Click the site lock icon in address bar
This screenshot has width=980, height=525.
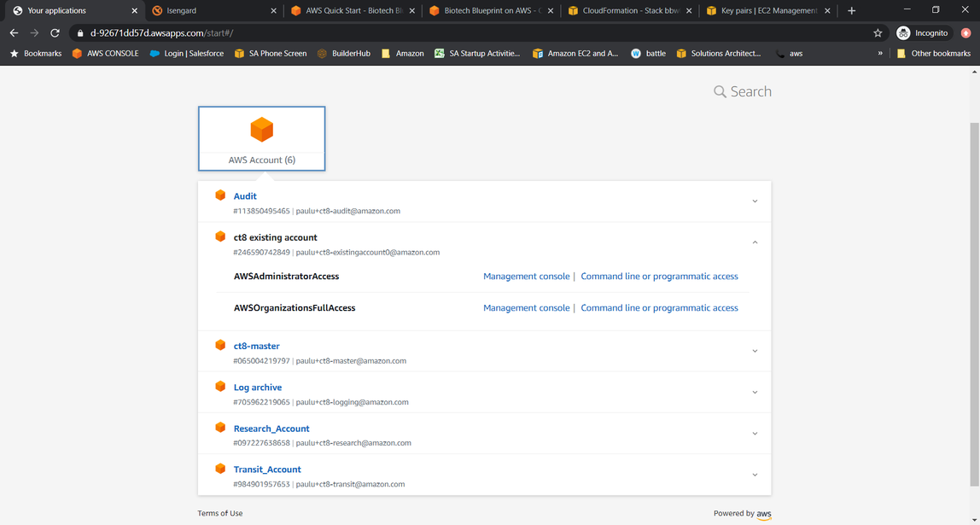tap(80, 33)
